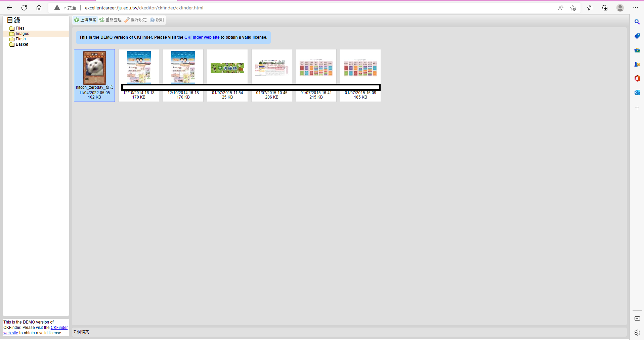The width and height of the screenshot is (644, 340).
Task: Open the sidebar games icon
Action: pos(637,64)
